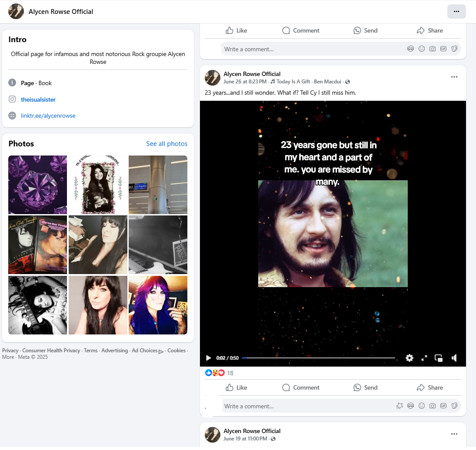Click the Instagram icon in Intro
The image size is (476, 450).
12,99
